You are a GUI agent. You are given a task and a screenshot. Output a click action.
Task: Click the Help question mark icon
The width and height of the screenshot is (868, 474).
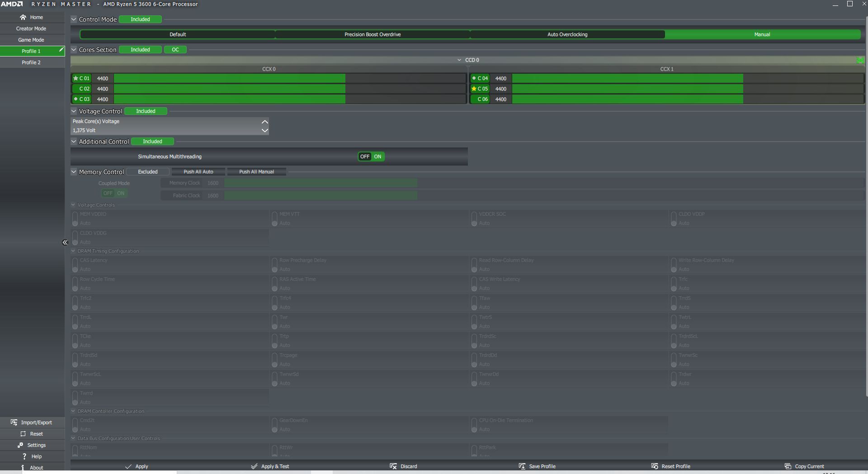click(24, 456)
